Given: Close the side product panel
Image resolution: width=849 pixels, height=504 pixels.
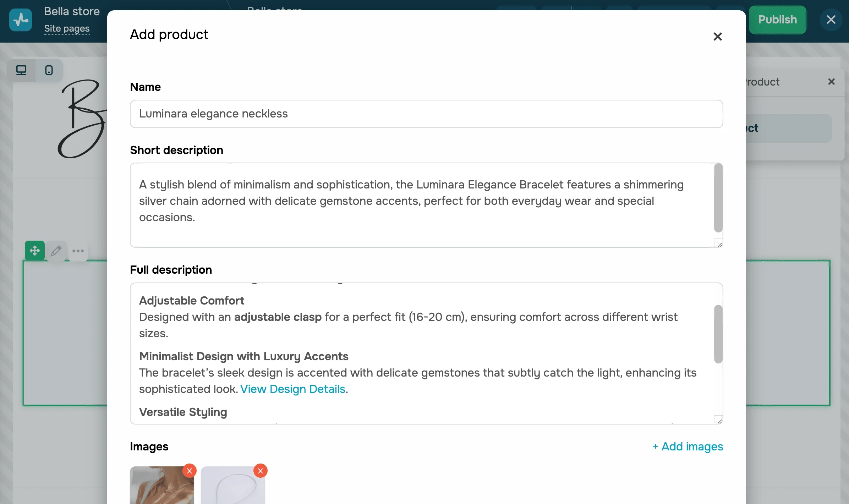Looking at the screenshot, I should tap(831, 82).
